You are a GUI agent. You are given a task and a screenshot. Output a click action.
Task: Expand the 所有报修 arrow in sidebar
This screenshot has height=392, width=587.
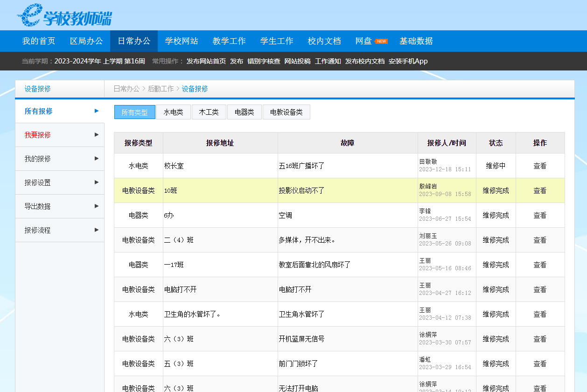coord(97,111)
